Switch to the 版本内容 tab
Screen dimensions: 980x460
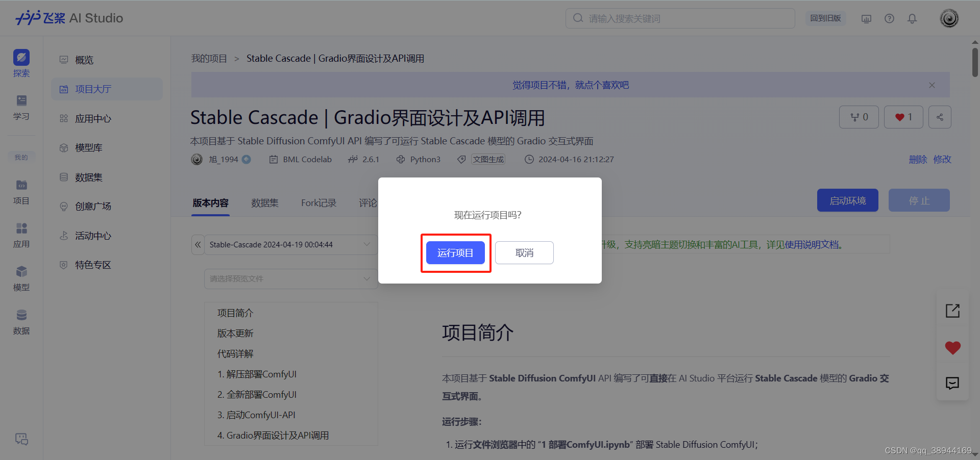(211, 203)
